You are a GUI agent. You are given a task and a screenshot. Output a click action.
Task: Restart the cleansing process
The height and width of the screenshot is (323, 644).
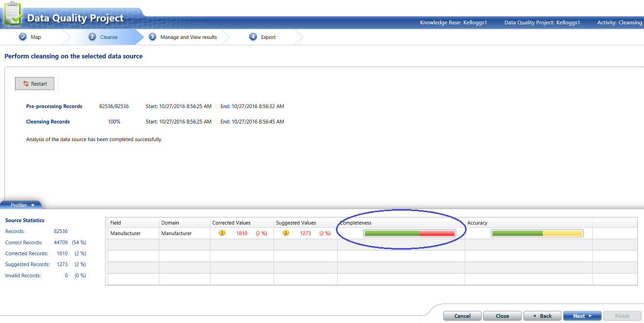click(x=35, y=84)
